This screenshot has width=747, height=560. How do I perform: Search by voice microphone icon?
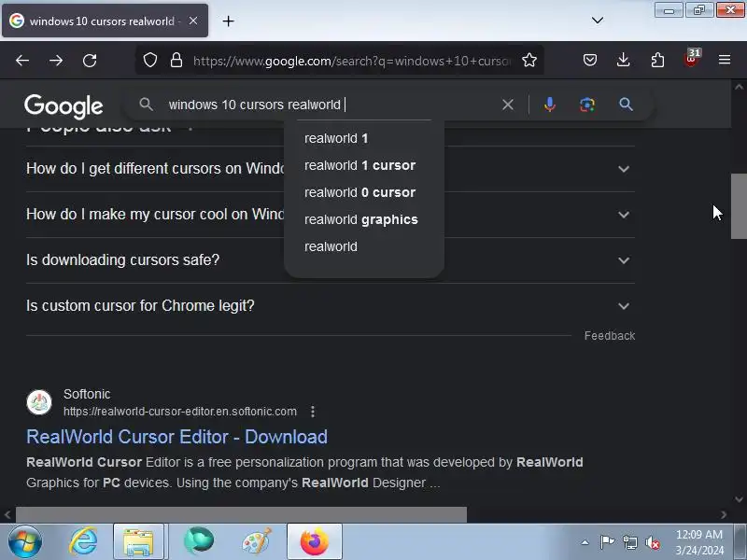click(x=550, y=105)
